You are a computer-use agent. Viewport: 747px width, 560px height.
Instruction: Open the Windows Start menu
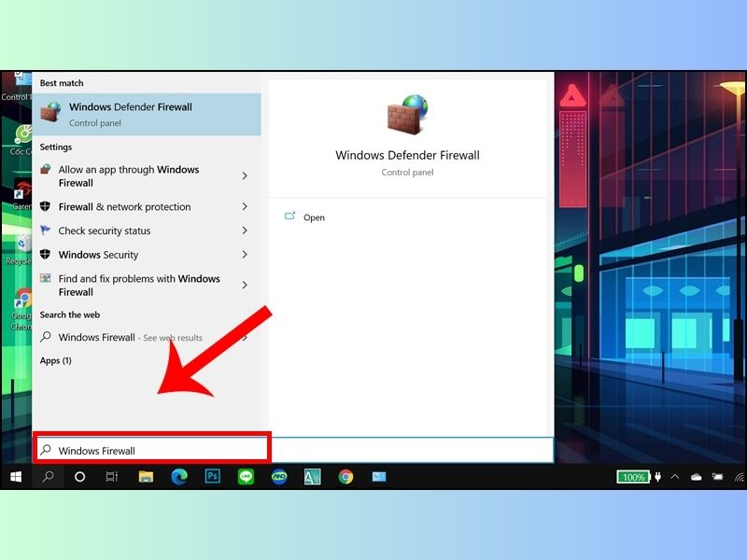[x=16, y=477]
